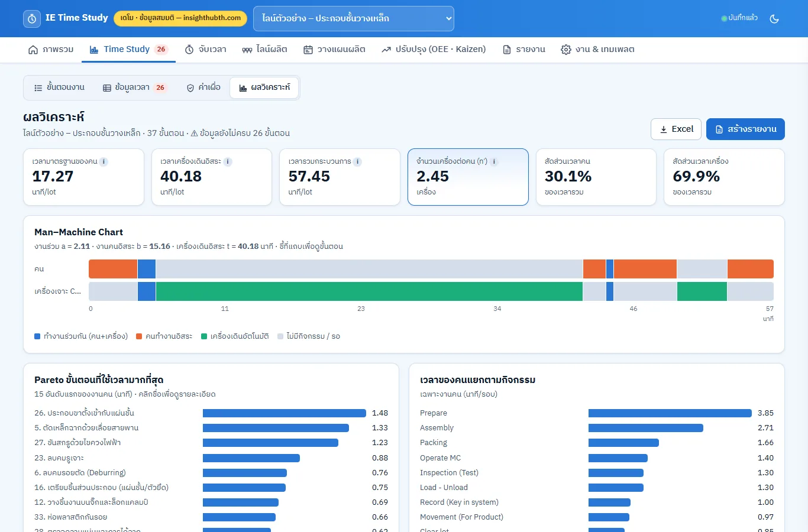Open the จับเวลา timer tab
Image resolution: width=808 pixels, height=532 pixels.
[x=206, y=50]
